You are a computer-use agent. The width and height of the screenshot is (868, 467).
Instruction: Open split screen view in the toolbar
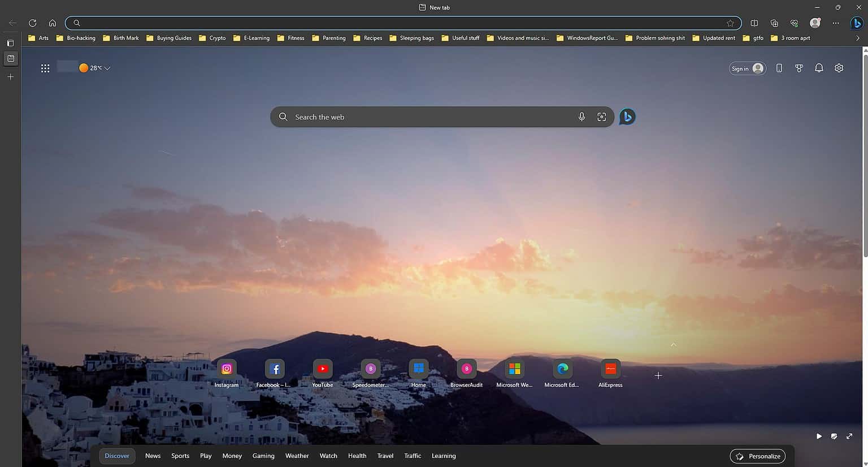(754, 23)
